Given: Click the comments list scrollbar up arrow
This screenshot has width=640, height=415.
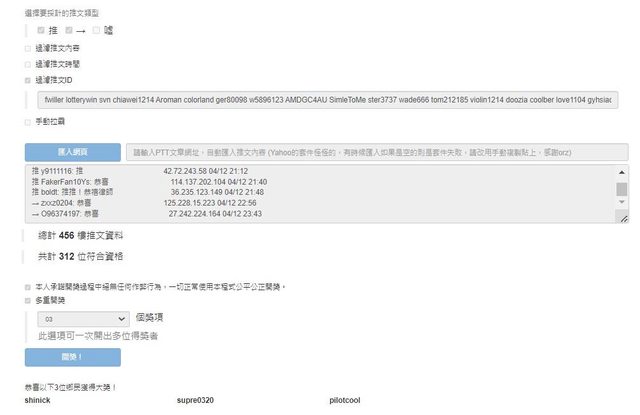Looking at the screenshot, I should [x=621, y=171].
